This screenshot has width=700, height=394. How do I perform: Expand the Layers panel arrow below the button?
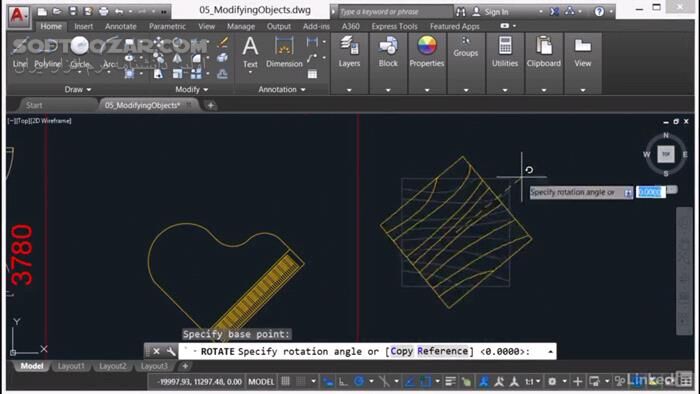point(349,90)
